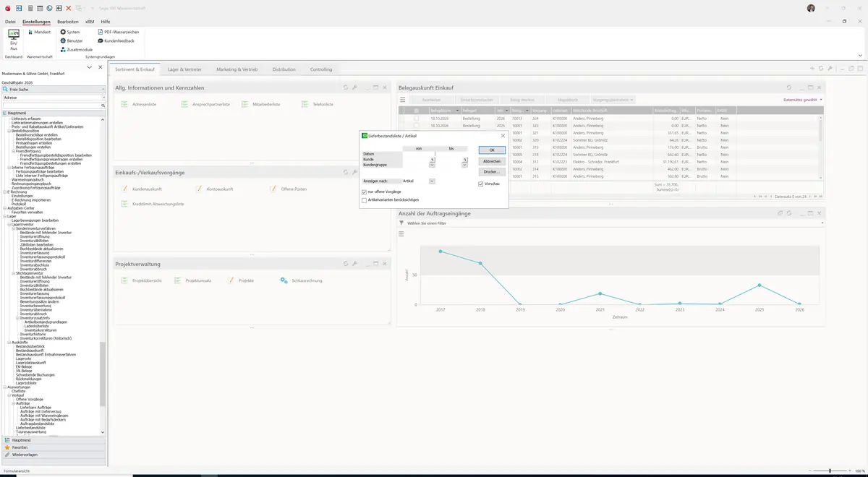Image resolution: width=868 pixels, height=477 pixels.
Task: Switch to the Lager & Vertreter tab
Action: pos(184,69)
